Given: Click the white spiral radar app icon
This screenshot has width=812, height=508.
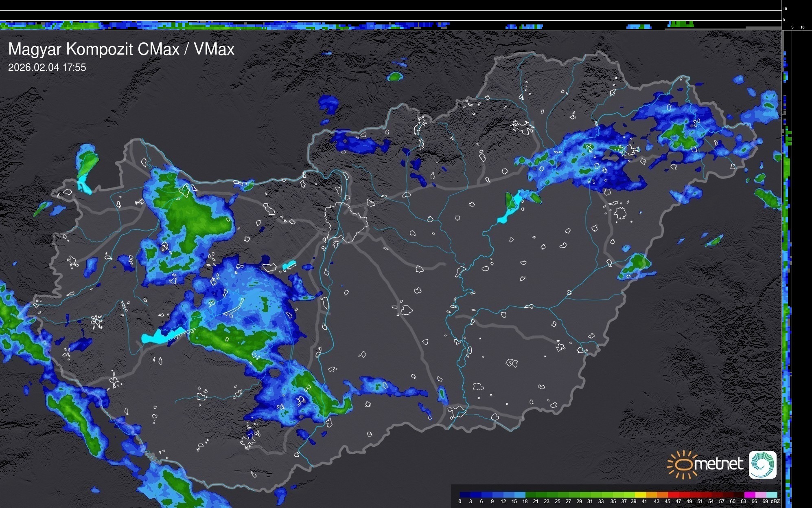Looking at the screenshot, I should coord(762,464).
